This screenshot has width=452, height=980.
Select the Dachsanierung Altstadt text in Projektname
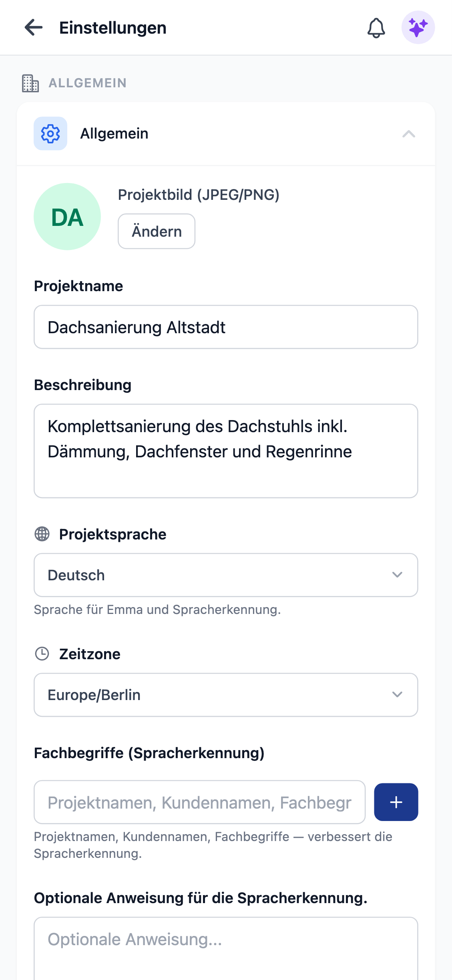point(137,327)
